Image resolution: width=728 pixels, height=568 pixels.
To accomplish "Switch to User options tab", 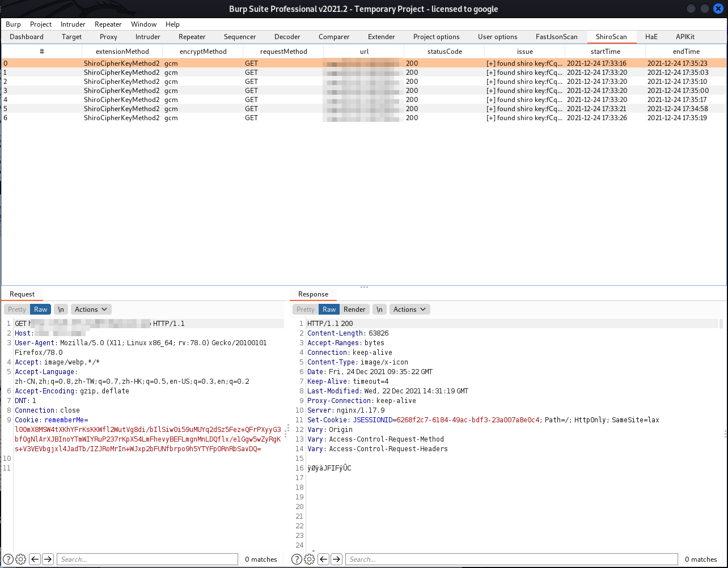I will pyautogui.click(x=498, y=37).
